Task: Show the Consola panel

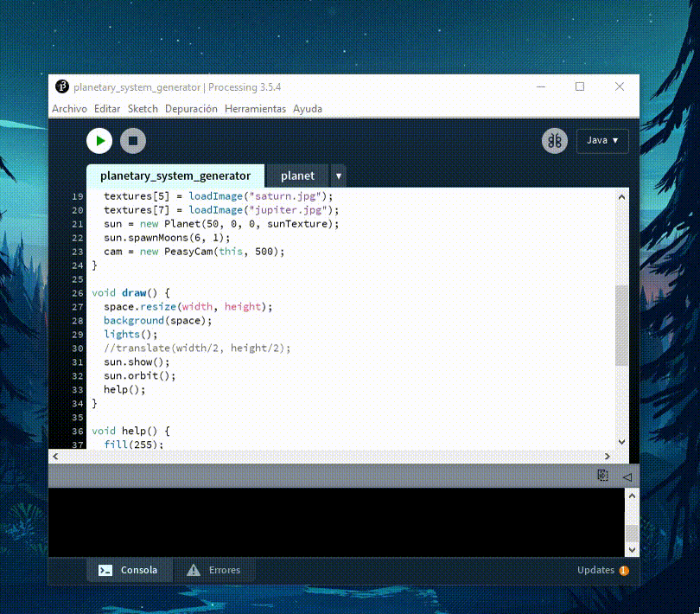Action: pyautogui.click(x=129, y=571)
